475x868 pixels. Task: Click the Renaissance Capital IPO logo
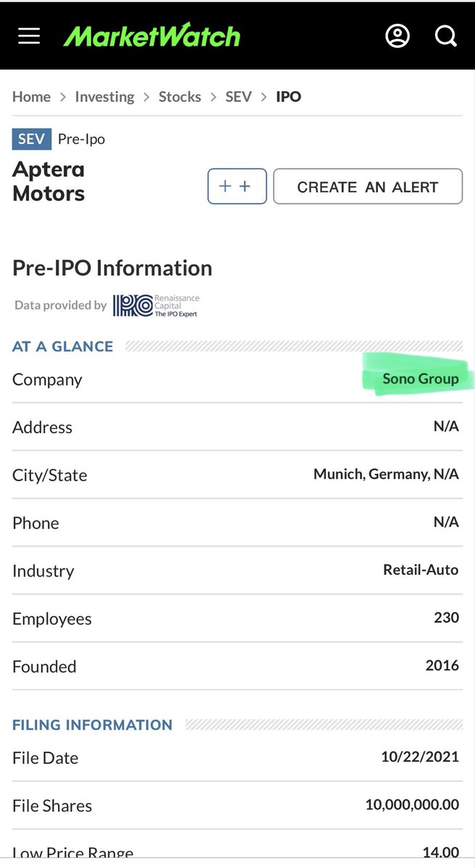156,305
